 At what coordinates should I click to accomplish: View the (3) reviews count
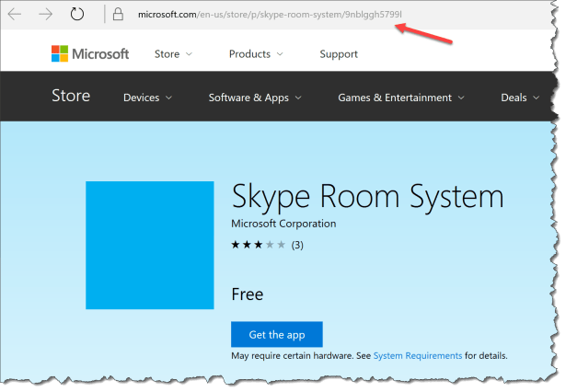297,245
